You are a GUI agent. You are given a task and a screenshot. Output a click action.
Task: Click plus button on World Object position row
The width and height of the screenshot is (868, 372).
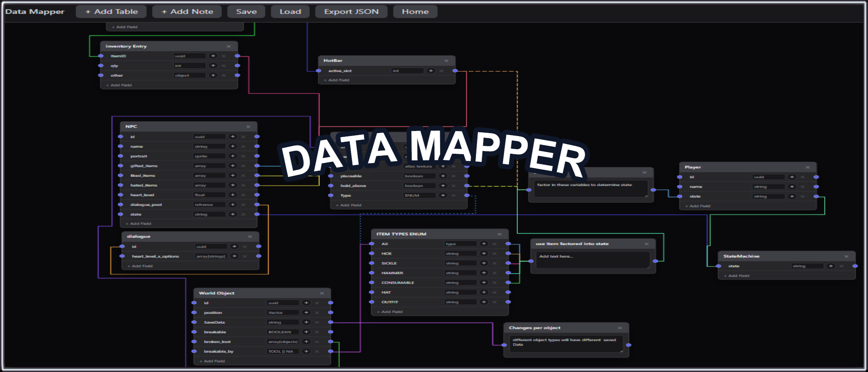[x=306, y=312]
